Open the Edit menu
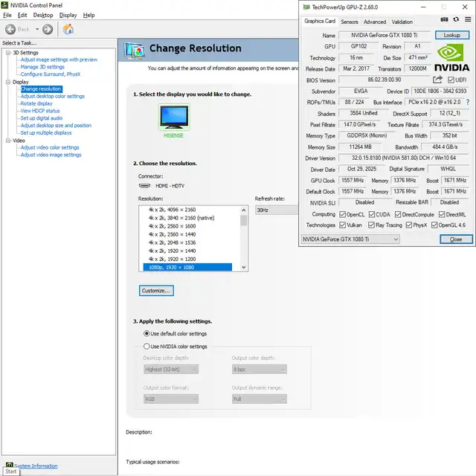This screenshot has height=476, width=476. pyautogui.click(x=22, y=15)
